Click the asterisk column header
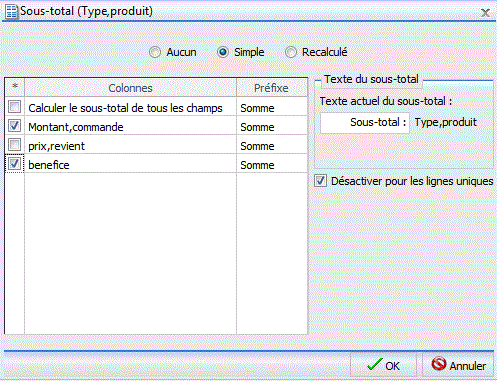The image size is (497, 381). pyautogui.click(x=15, y=88)
